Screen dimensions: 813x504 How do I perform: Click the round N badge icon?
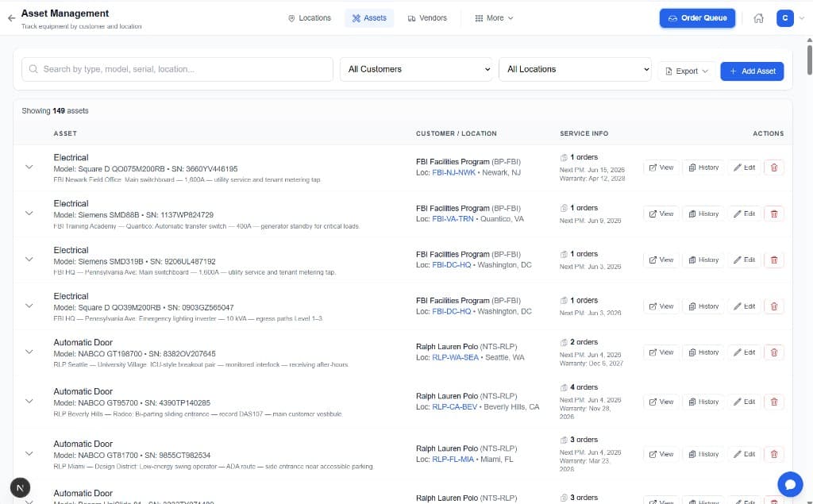point(20,487)
